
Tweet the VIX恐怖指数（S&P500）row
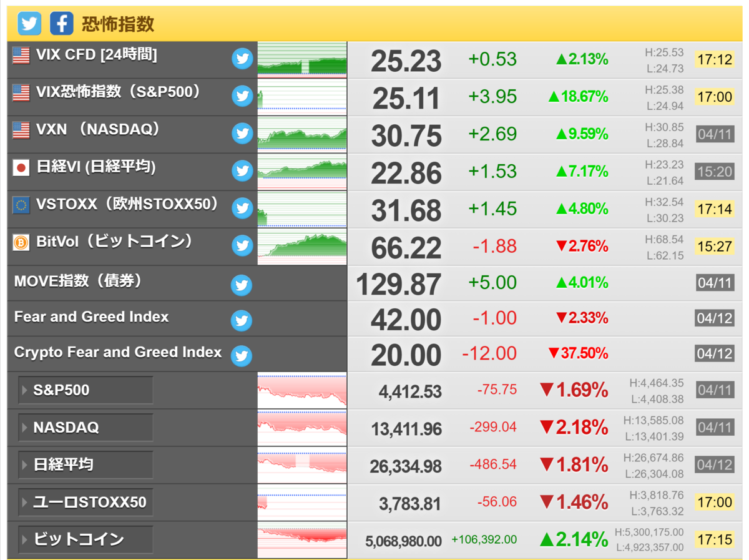242,96
